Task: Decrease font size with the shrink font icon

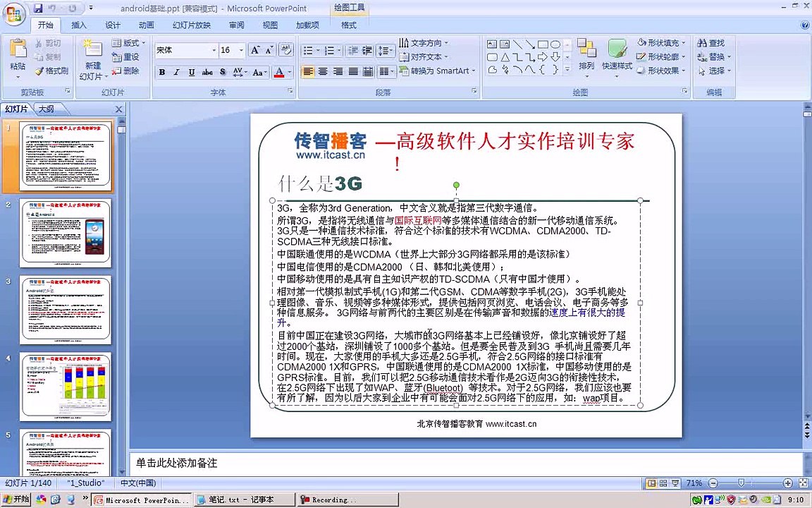Action: pos(269,50)
